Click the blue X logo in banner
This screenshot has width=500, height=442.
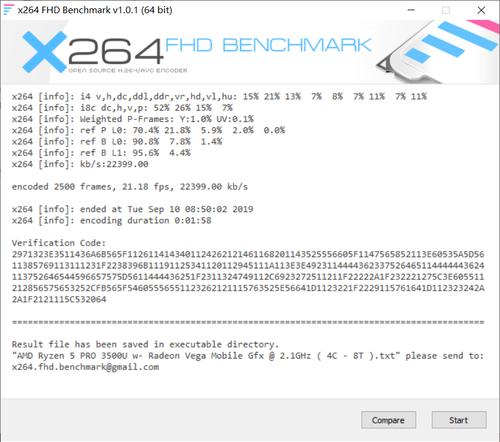[44, 52]
